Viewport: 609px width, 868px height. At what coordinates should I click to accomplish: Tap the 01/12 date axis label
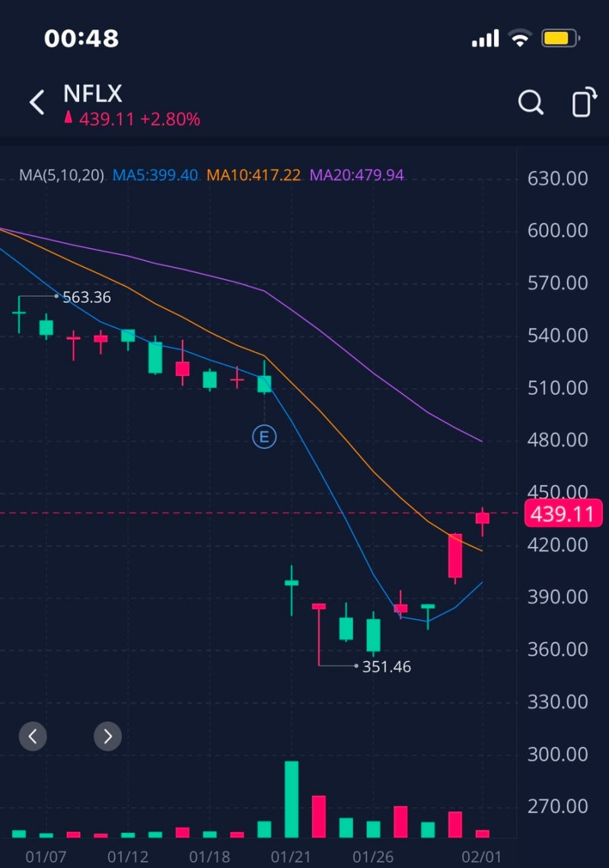click(128, 857)
